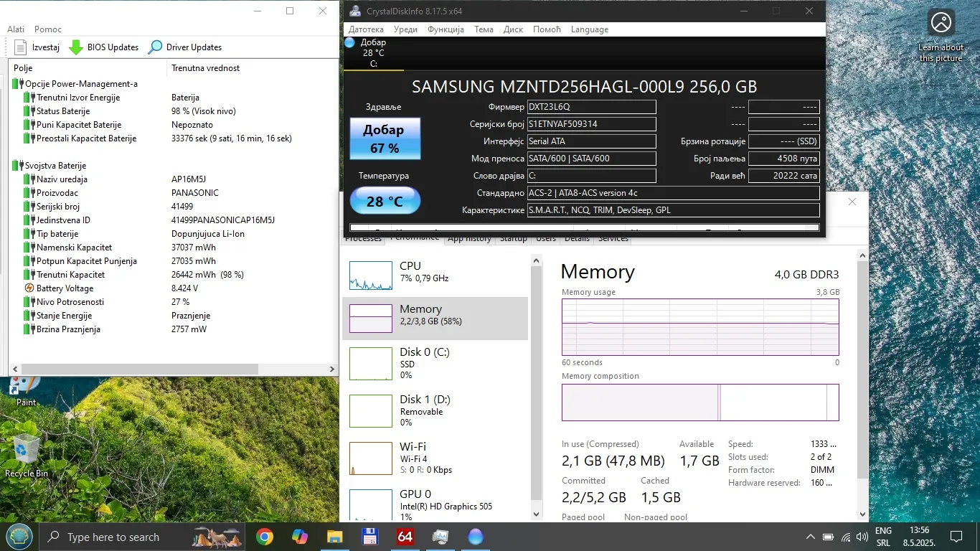Click the Izvestaj report icon in toolbar
Screen dimensions: 980x551
(21, 47)
